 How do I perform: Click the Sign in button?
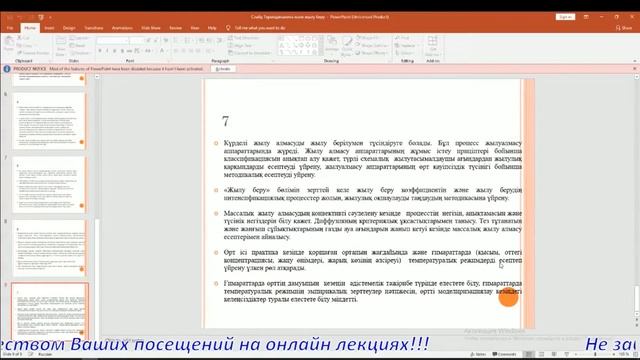565,17
